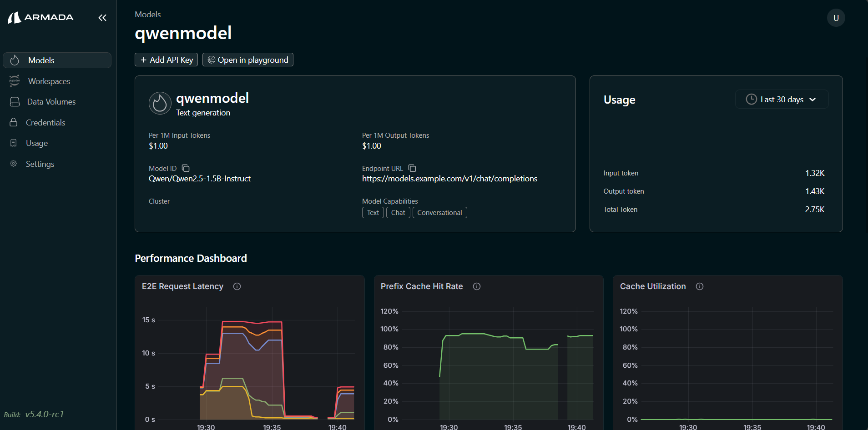Click the Models flame icon in sidebar
The width and height of the screenshot is (868, 430).
click(x=15, y=60)
